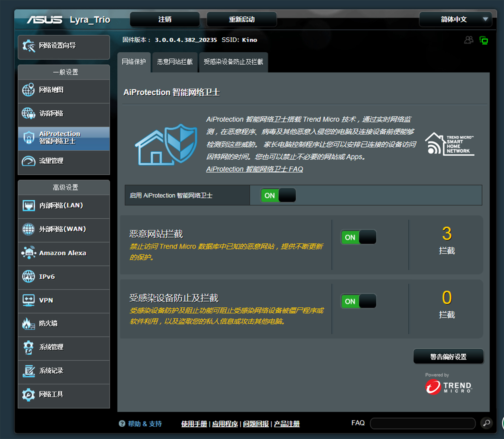Click the green network devices status icon
The image size is (504, 439).
484,40
